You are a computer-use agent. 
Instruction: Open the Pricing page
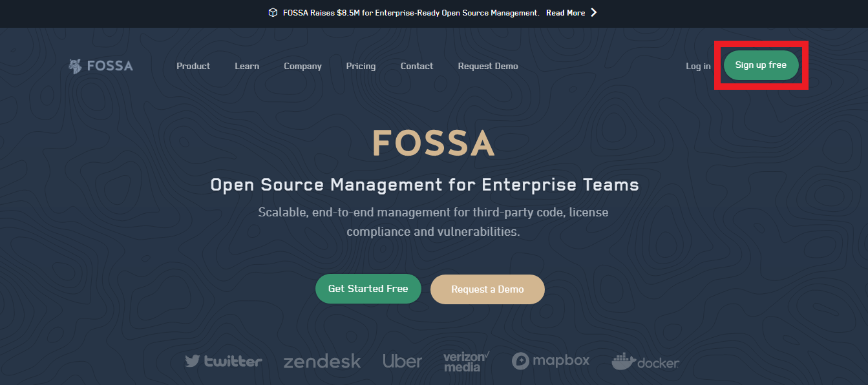[361, 65]
